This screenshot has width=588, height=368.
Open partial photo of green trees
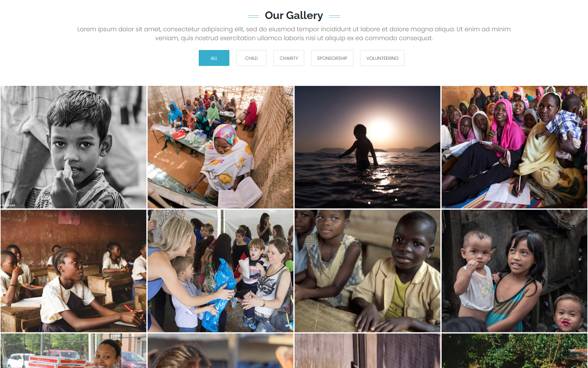click(x=514, y=351)
